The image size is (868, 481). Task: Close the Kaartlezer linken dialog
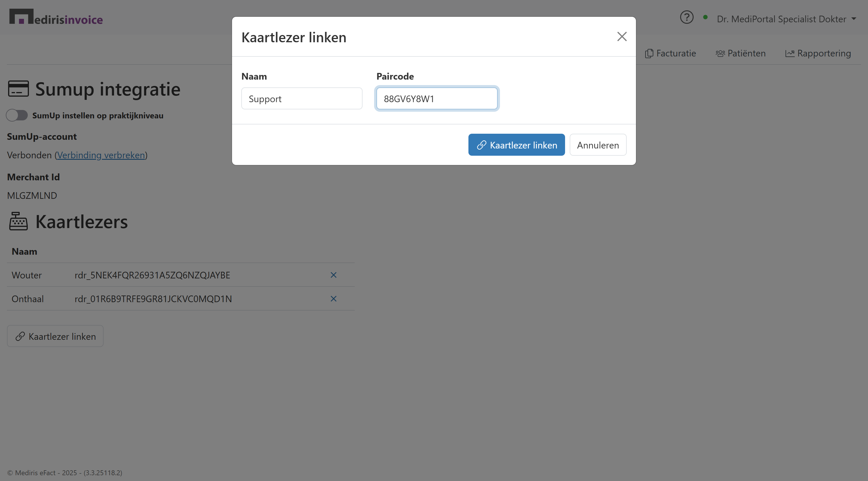[x=621, y=36]
